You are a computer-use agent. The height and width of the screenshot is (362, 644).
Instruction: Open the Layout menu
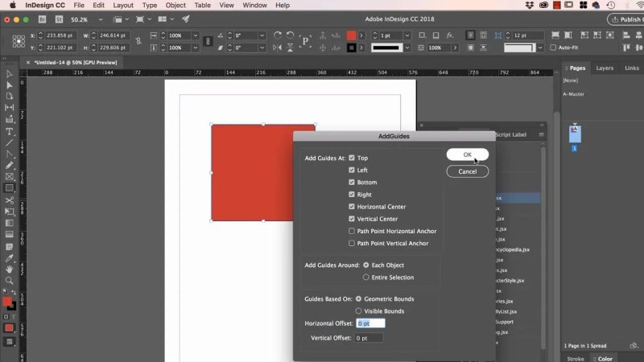pyautogui.click(x=123, y=6)
